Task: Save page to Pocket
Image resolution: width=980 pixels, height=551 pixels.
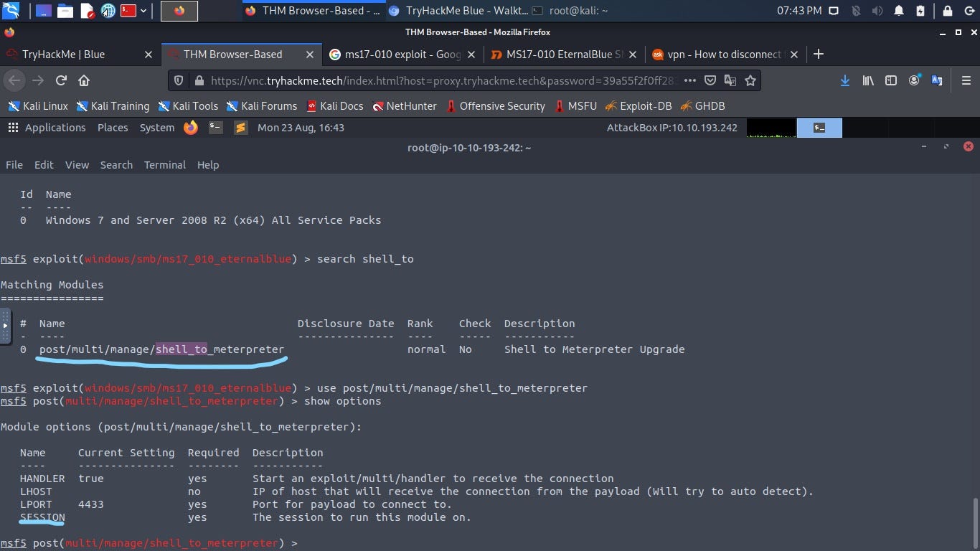Action: (x=710, y=80)
